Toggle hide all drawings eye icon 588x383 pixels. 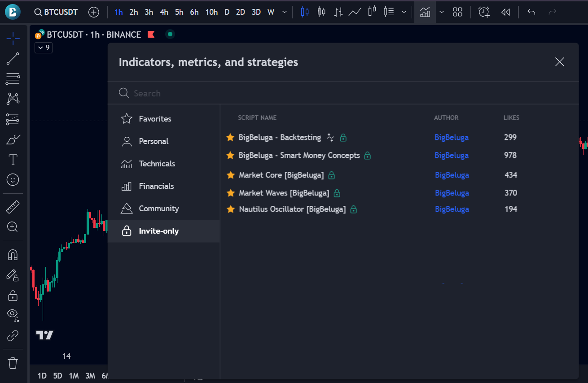(13, 315)
